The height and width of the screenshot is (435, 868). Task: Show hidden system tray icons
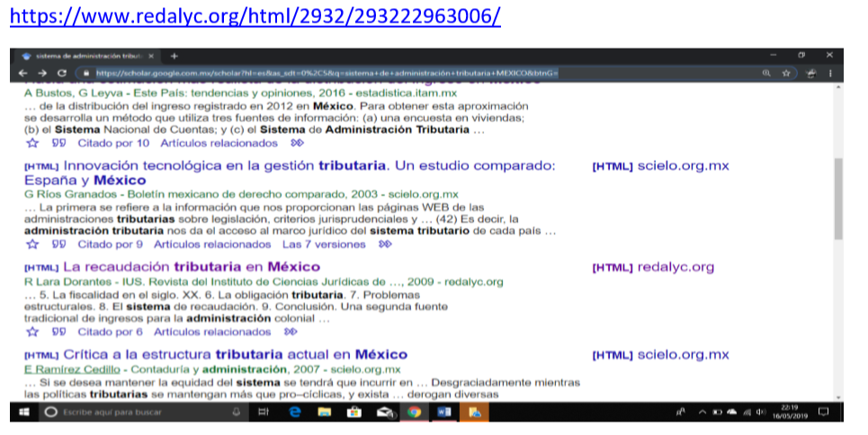[702, 413]
